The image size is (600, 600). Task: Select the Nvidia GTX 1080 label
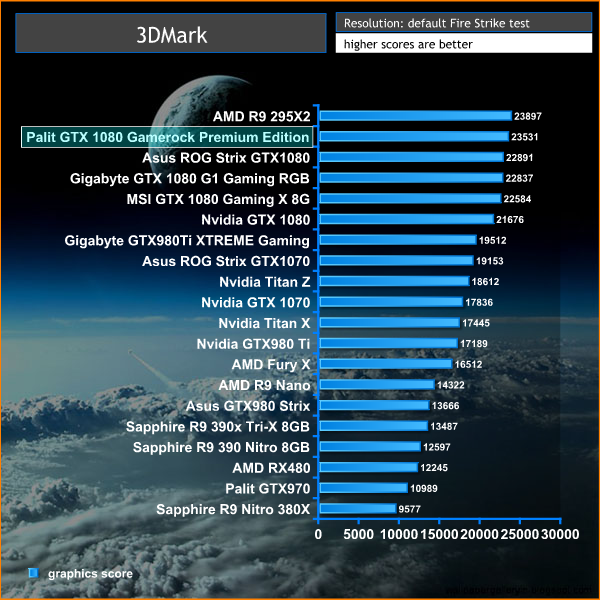(256, 220)
